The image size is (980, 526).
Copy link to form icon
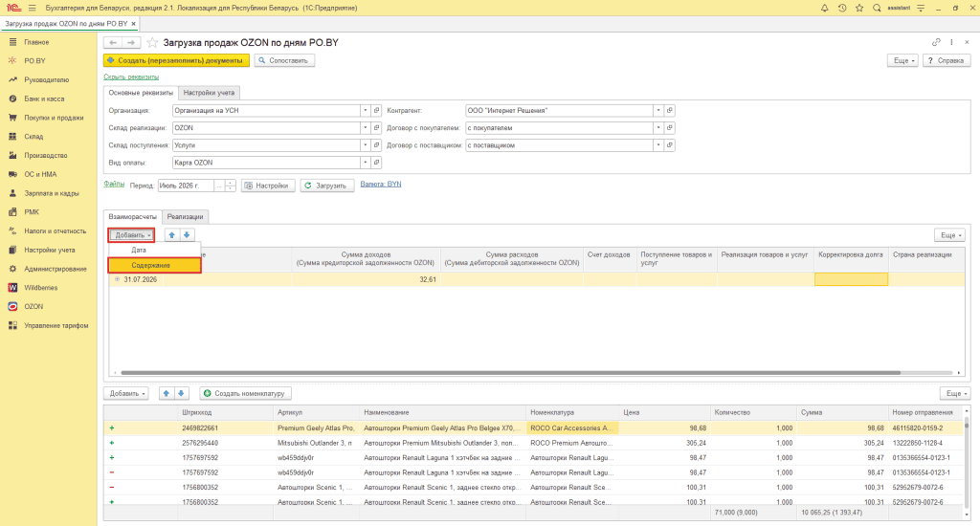tap(936, 42)
